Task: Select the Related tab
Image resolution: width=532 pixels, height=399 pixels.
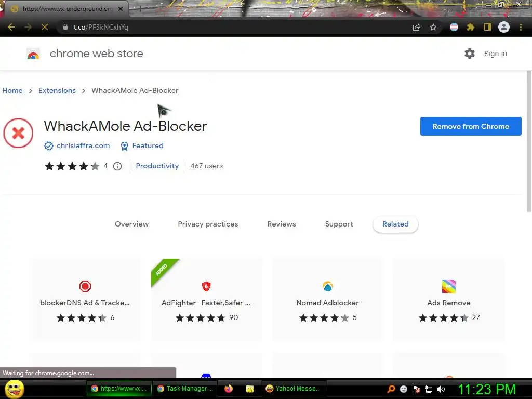Action: coord(395,224)
